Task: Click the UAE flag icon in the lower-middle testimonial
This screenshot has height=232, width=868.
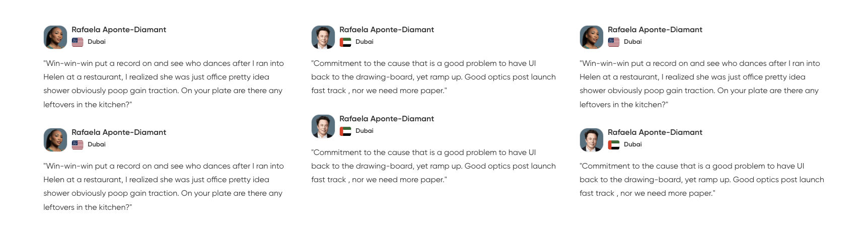Action: (345, 131)
